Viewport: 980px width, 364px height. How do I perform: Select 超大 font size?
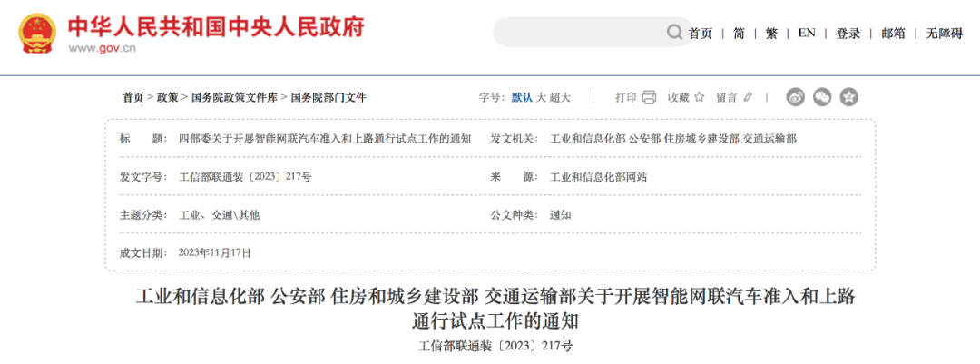coord(561,97)
